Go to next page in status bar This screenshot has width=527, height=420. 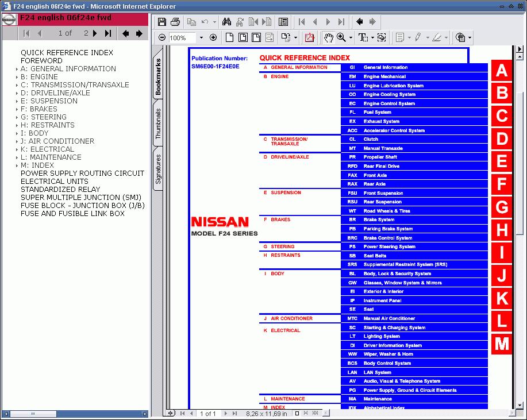click(x=226, y=414)
